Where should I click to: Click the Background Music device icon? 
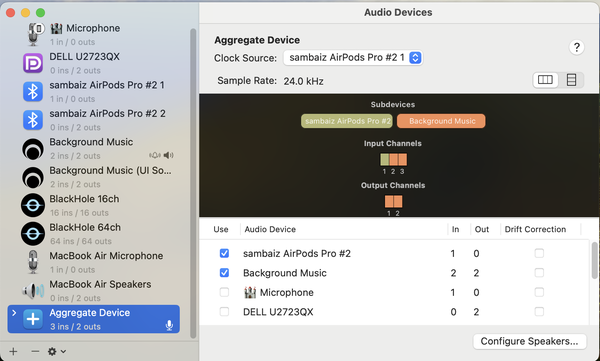[33, 149]
